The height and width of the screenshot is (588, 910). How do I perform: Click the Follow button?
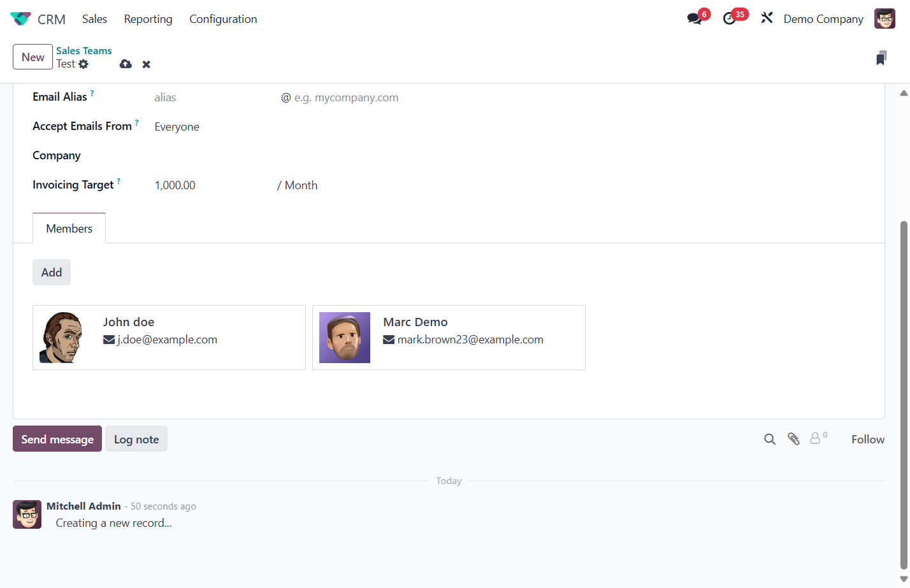[x=868, y=439]
